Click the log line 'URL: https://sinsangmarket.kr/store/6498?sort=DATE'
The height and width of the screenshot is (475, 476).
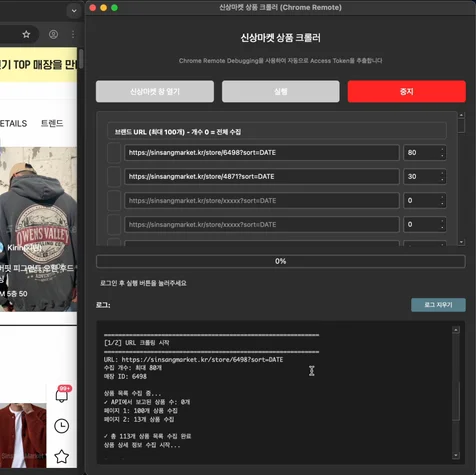[193, 360]
